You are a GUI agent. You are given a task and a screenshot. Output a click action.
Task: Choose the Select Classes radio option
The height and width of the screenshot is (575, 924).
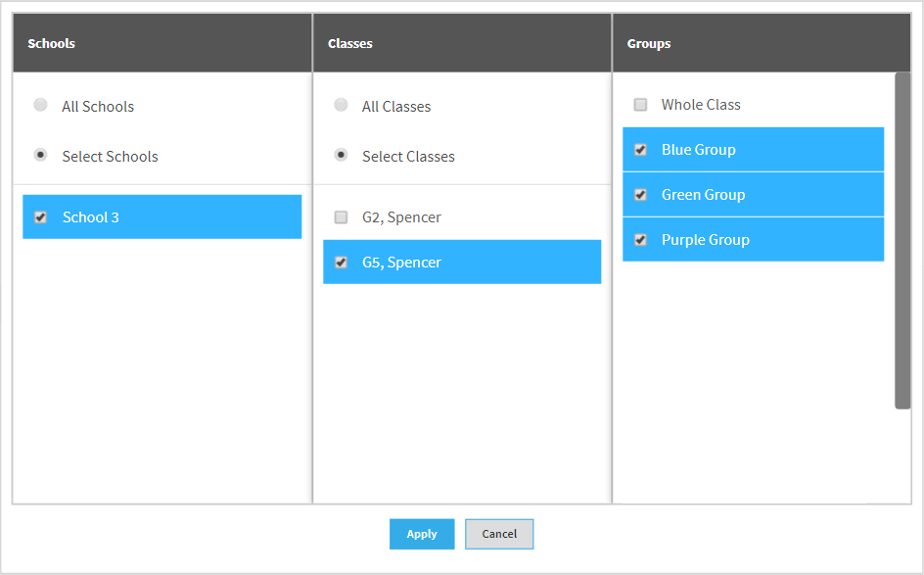[341, 155]
